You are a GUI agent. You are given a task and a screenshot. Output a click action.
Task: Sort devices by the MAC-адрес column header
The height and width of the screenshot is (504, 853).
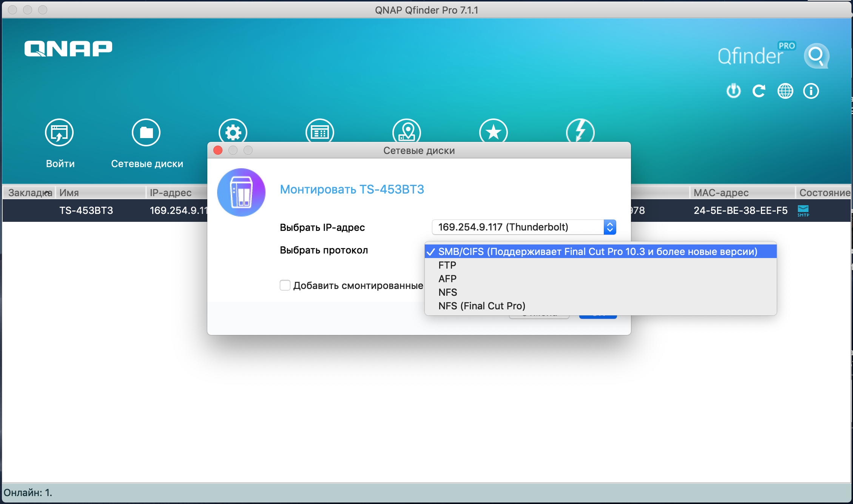click(x=720, y=193)
